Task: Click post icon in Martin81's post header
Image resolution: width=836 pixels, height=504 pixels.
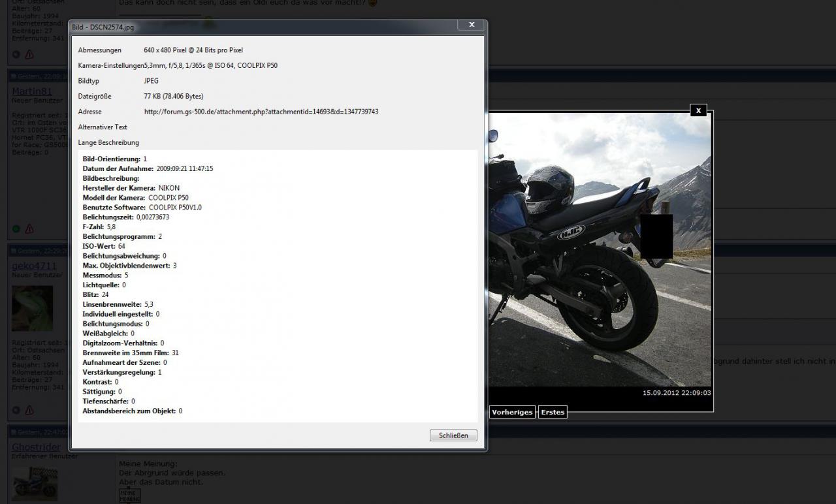Action: pyautogui.click(x=13, y=76)
